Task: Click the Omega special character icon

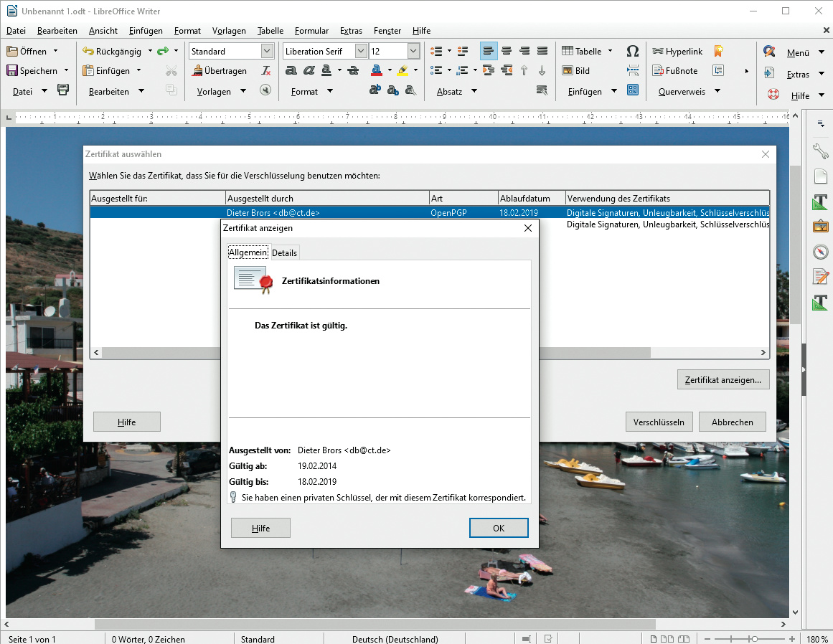Action: coord(632,52)
